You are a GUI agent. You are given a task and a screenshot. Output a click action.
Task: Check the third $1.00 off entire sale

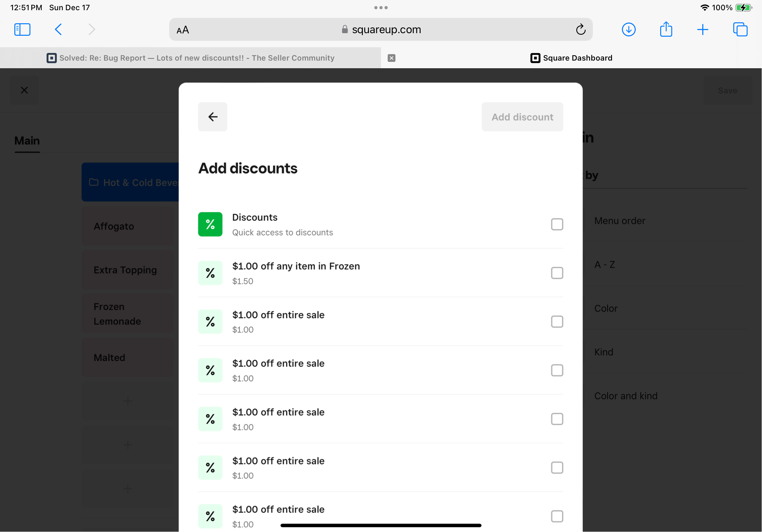coord(557,419)
